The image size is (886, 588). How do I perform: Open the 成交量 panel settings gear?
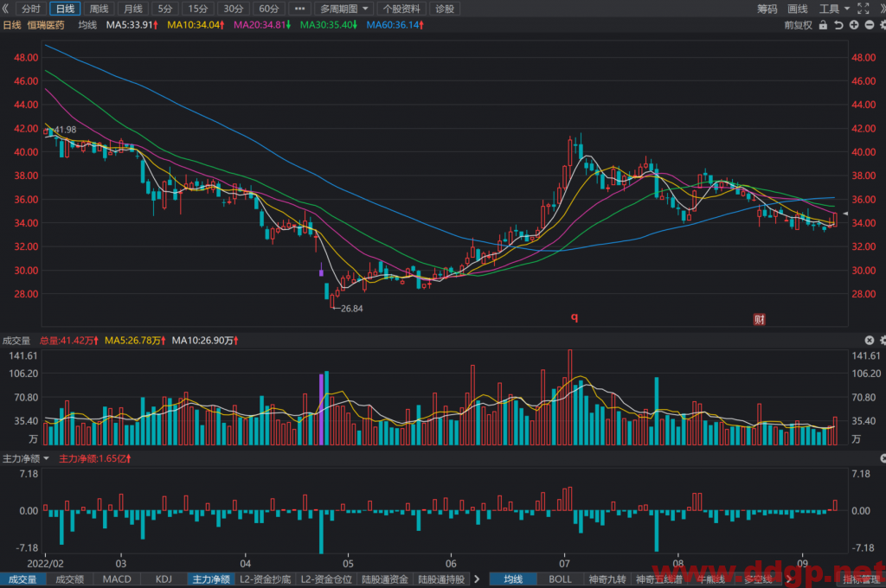(883, 340)
